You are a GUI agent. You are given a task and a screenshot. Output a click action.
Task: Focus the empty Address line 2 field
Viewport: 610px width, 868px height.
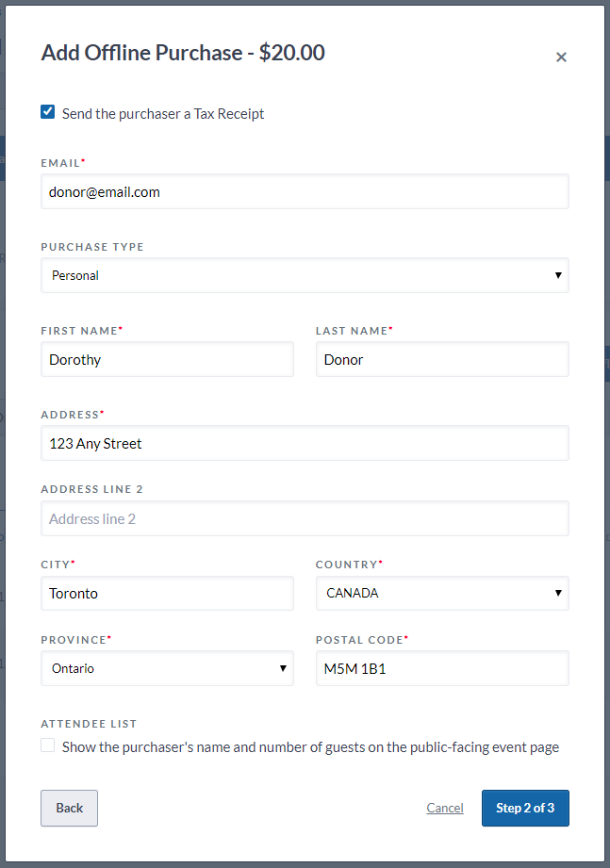304,518
